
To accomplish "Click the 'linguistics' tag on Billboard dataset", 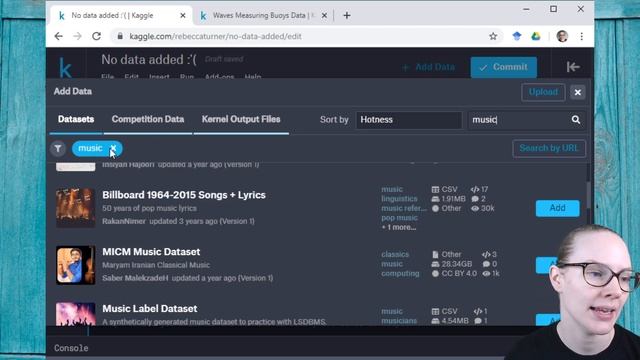I will point(399,199).
